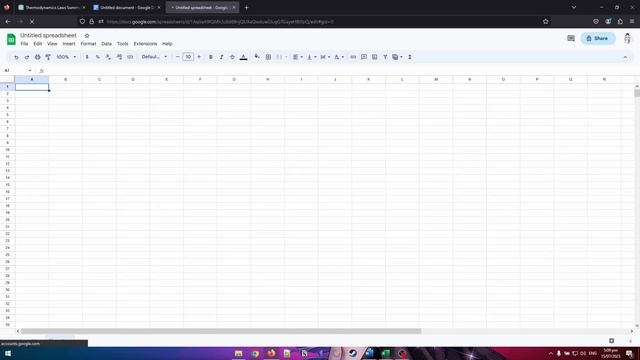Increase font size with plus button
640x360 pixels.
coord(199,57)
